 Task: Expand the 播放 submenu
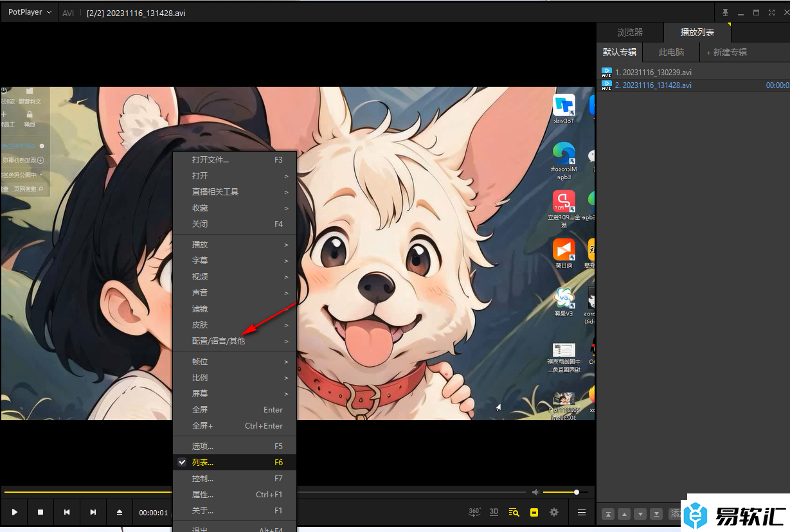point(235,244)
